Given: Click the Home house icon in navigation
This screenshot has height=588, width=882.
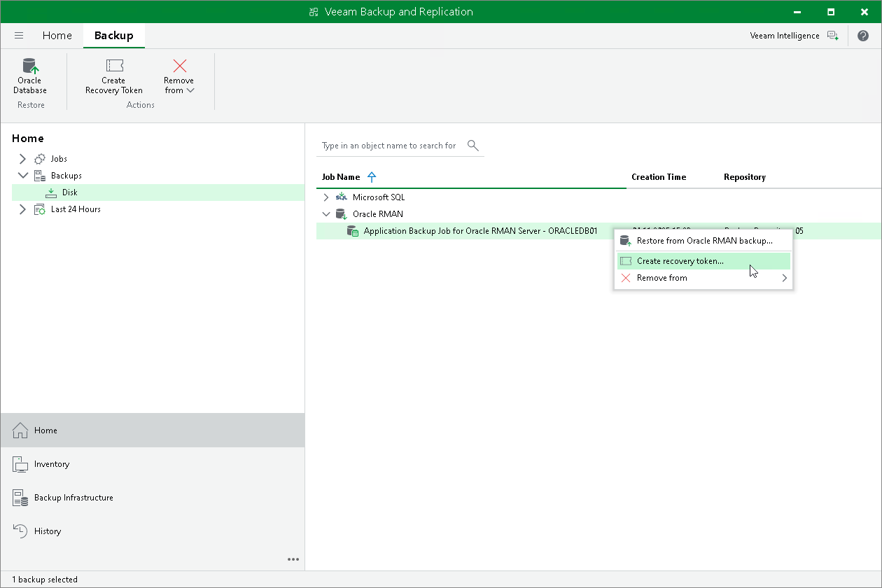Looking at the screenshot, I should click(20, 430).
